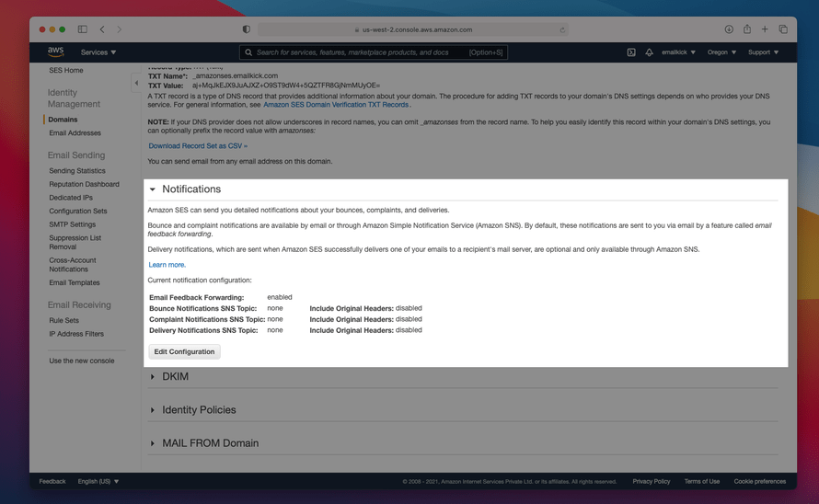
Task: Go back with Safari back arrow
Action: pos(102,29)
